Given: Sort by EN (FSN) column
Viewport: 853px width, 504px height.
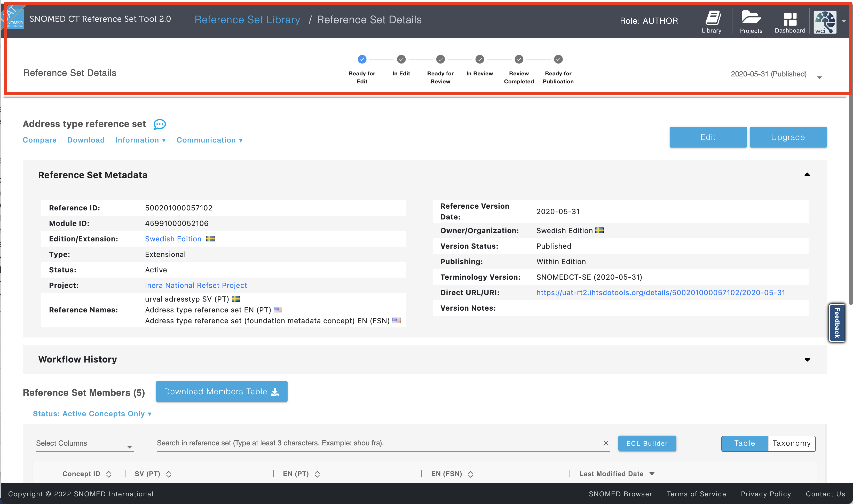Looking at the screenshot, I should (470, 474).
